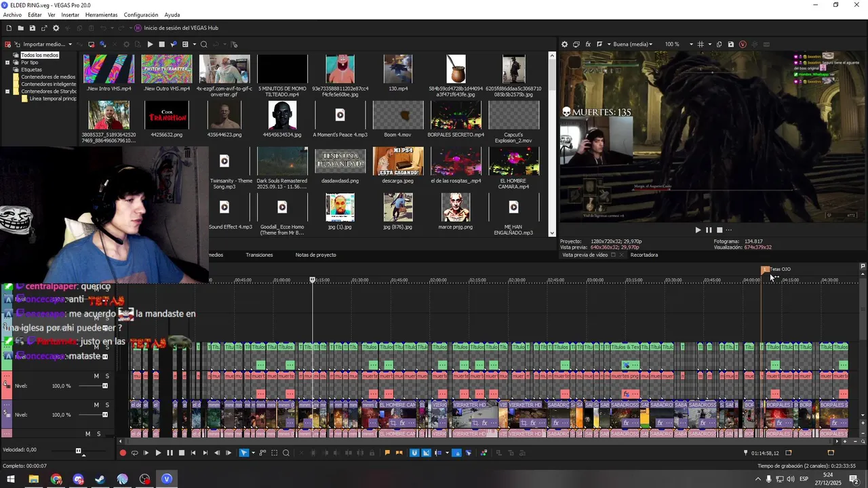Pause timeline playback in transport bar
Image resolution: width=868 pixels, height=488 pixels.
coord(170,453)
